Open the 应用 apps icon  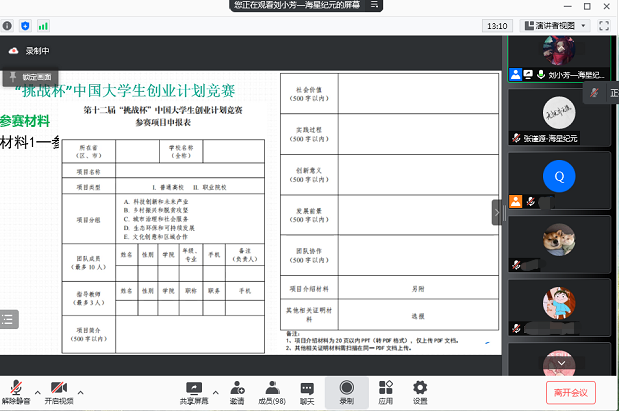click(385, 388)
